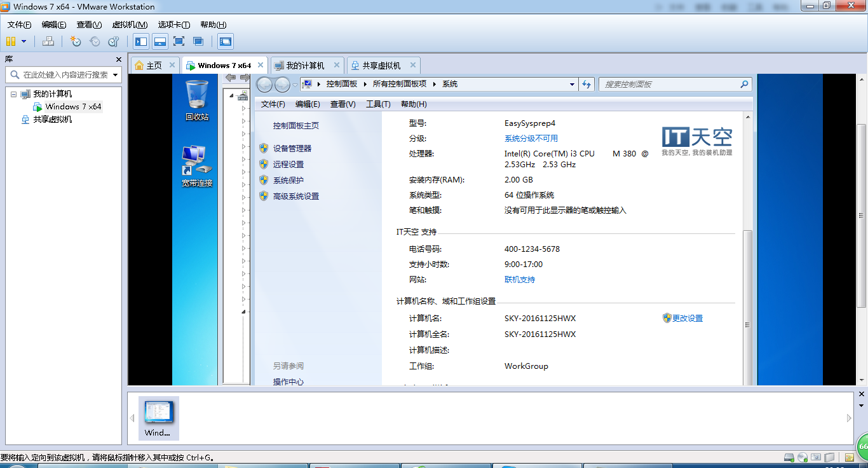Open snapshot manager via clock-wrench icon
The image size is (868, 468).
pos(114,41)
